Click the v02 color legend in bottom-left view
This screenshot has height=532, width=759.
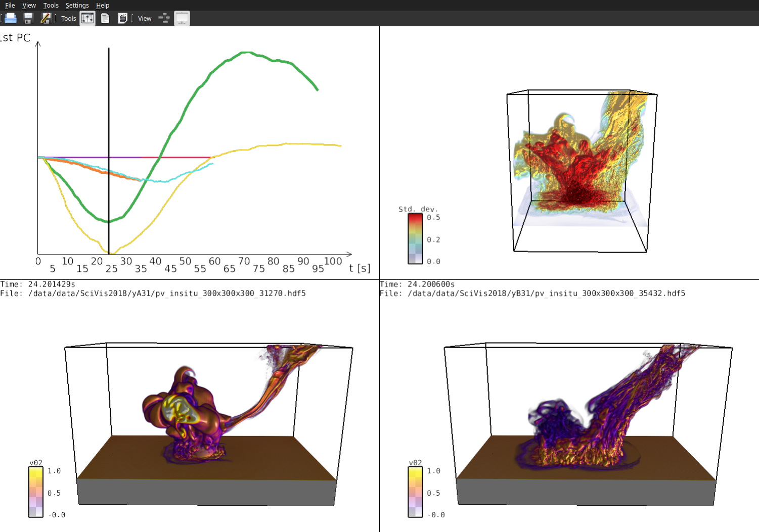pyautogui.click(x=36, y=492)
